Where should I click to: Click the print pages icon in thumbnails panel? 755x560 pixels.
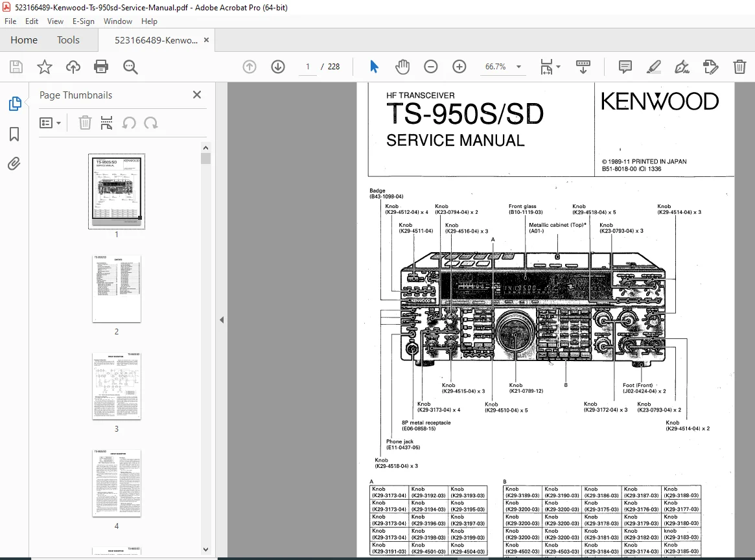tap(106, 122)
